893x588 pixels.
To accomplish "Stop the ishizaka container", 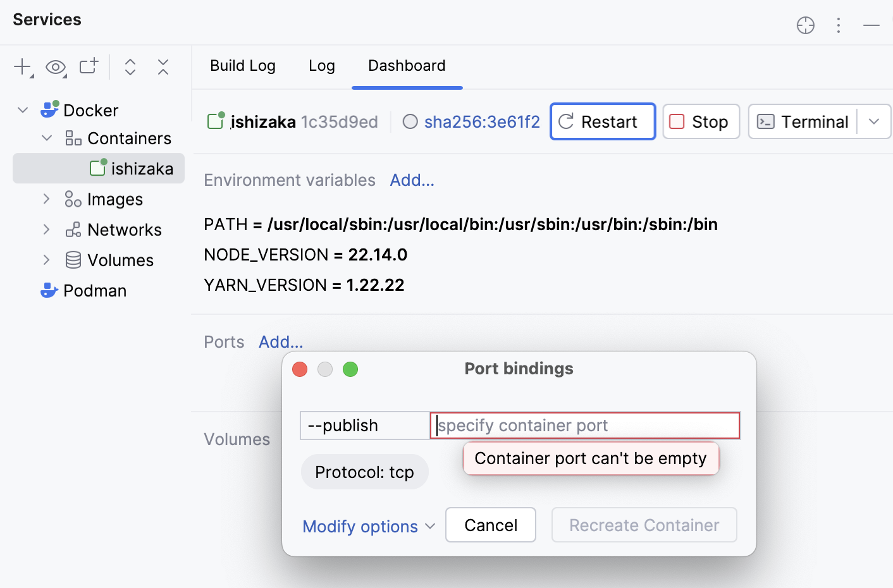I will click(700, 121).
